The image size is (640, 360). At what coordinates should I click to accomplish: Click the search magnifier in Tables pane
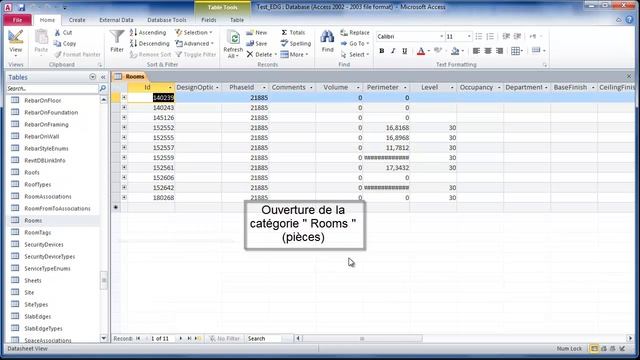103,88
